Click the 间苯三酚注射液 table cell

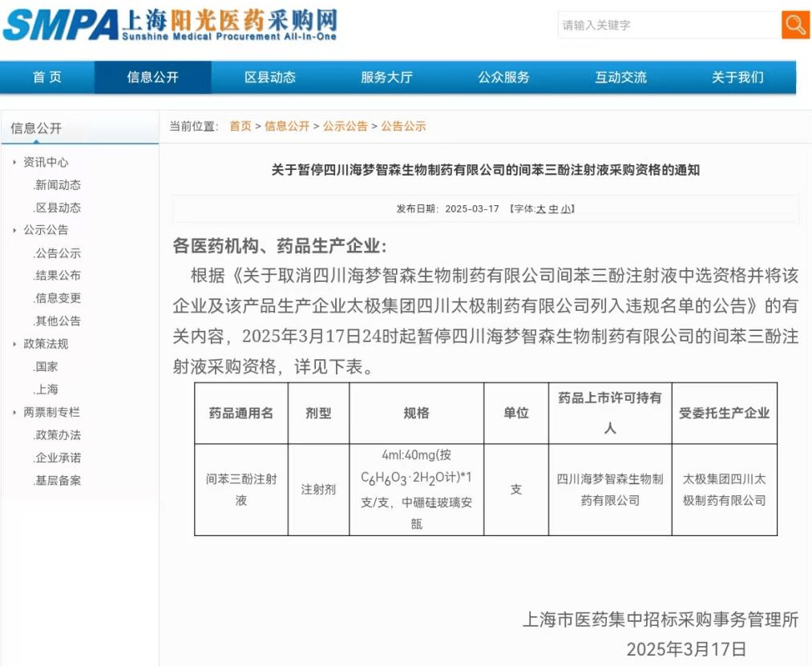[x=240, y=490]
